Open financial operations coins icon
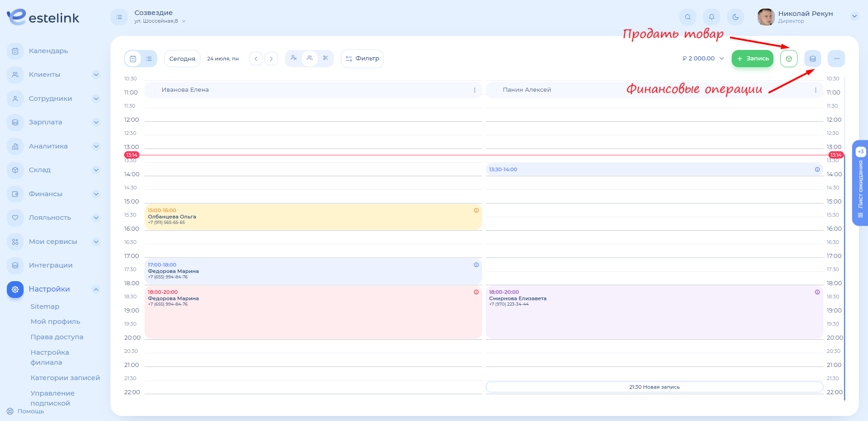The height and width of the screenshot is (421, 868). (813, 59)
